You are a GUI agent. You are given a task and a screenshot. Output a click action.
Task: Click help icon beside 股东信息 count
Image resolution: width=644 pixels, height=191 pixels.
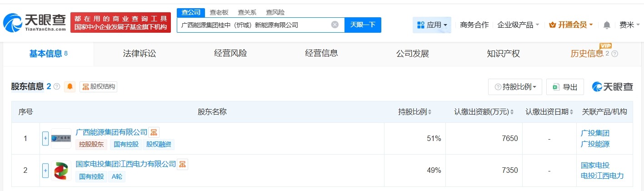coord(57,86)
